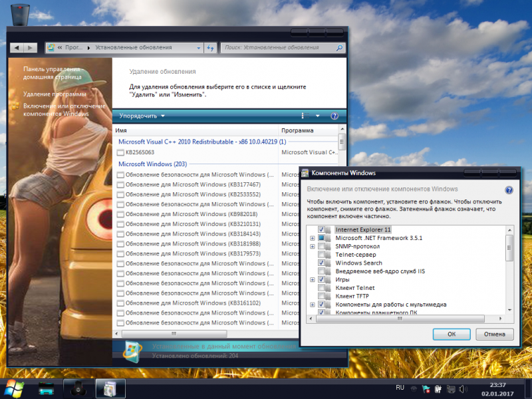Click the network icon in system tray
The width and height of the screenshot is (532, 399).
pos(451,389)
